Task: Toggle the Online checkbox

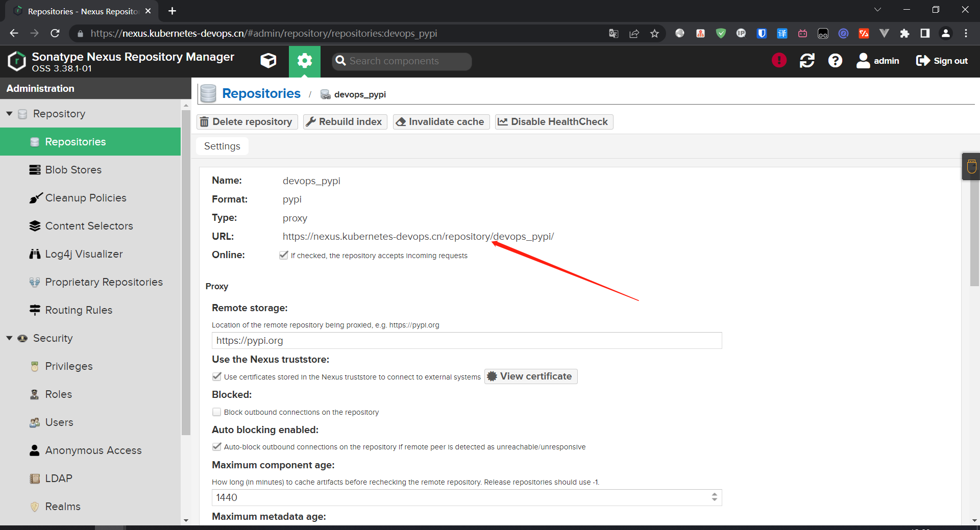Action: click(x=284, y=255)
